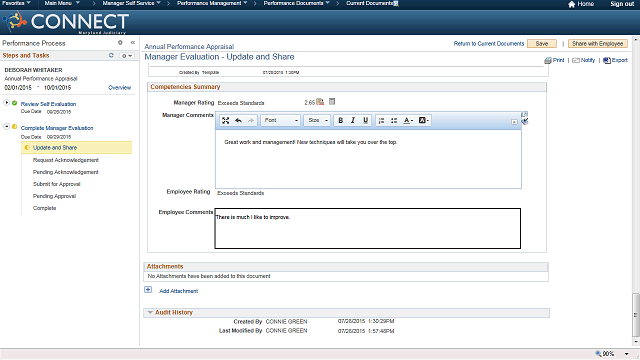The width and height of the screenshot is (640, 360).
Task: Undo last edit in Manager Comments
Action: coord(238,120)
